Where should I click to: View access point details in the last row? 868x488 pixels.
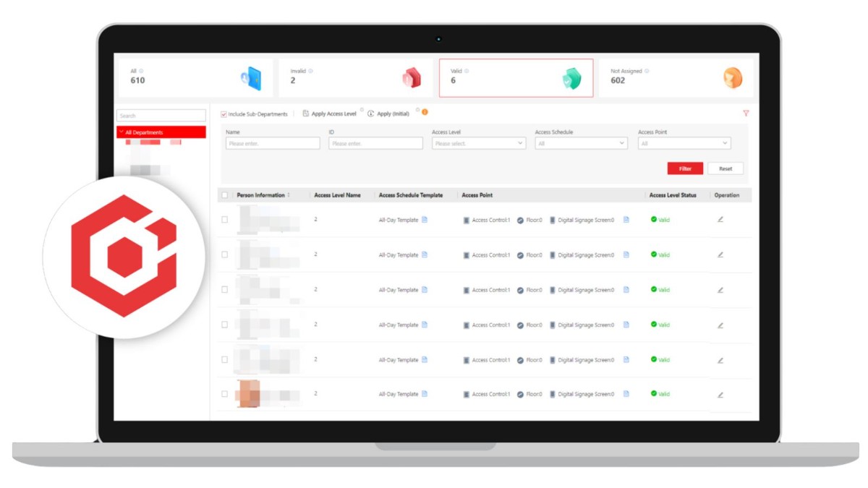coord(626,394)
